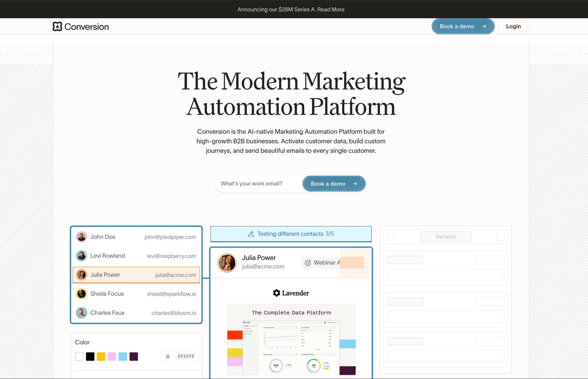This screenshot has height=379, width=588.
Task: Select the highlighted Julia Power contact row
Action: point(136,275)
